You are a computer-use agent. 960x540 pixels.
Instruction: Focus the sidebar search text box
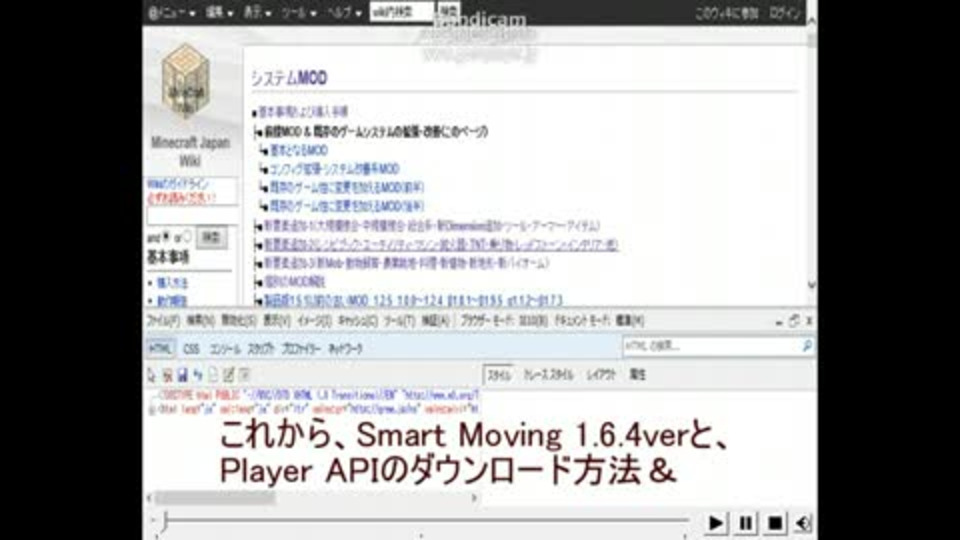point(192,216)
